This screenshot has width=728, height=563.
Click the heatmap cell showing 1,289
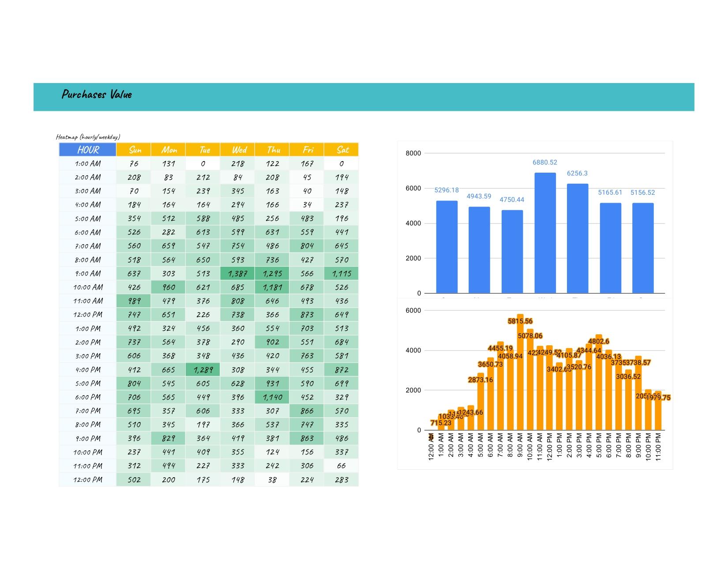(203, 370)
